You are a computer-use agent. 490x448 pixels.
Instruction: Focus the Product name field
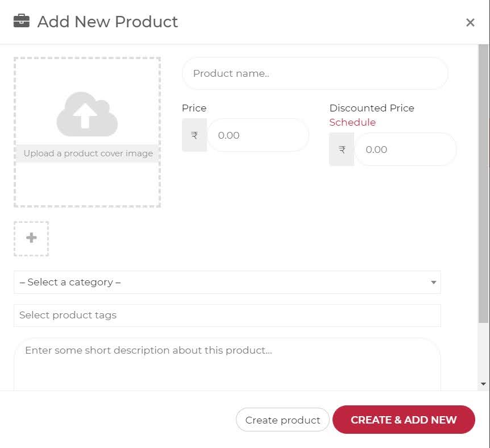(315, 73)
